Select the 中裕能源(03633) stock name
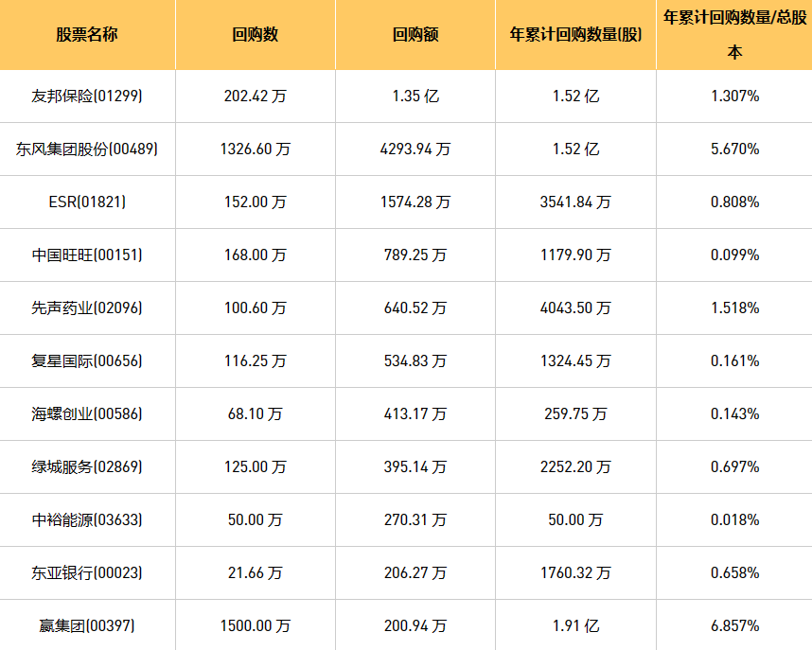812x650 pixels. [87, 519]
